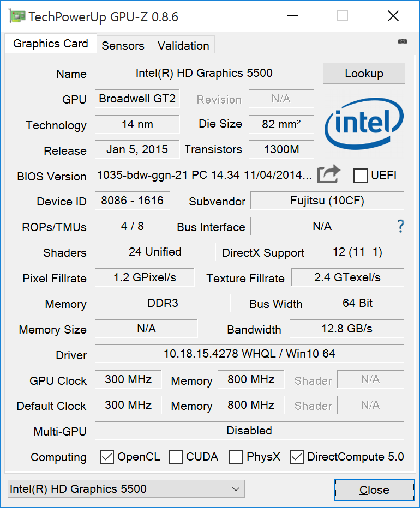Click the BIOS Version text field
420x508 pixels.
(205, 175)
